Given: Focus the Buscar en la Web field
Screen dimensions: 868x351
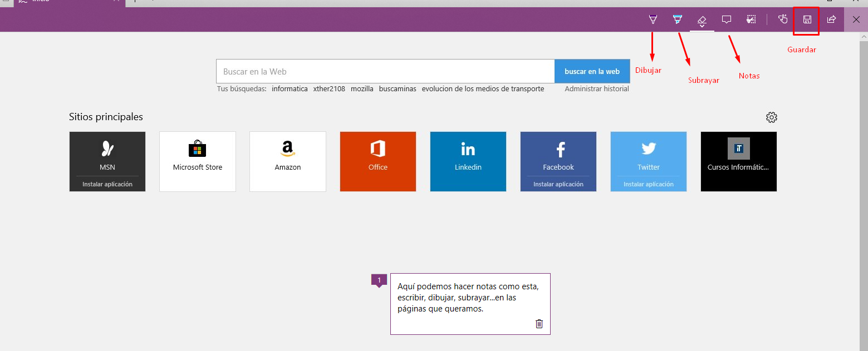Looking at the screenshot, I should pyautogui.click(x=385, y=71).
